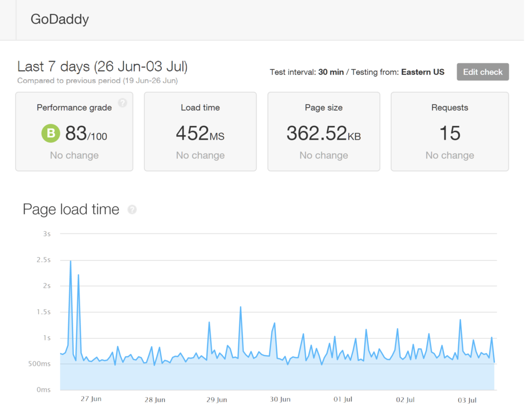
Task: Click 'No change' under Requests
Action: (x=450, y=155)
